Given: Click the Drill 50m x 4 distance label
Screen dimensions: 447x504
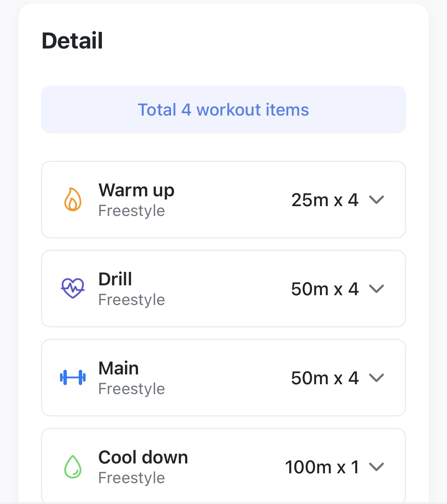Looking at the screenshot, I should click(x=325, y=289).
